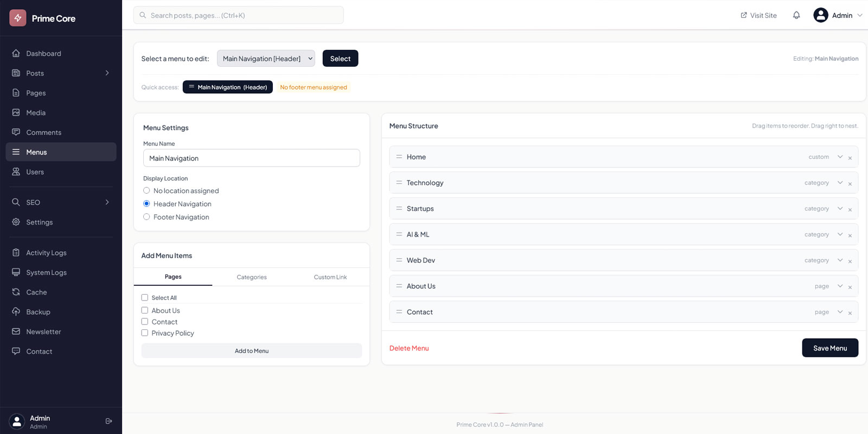This screenshot has width=868, height=434.
Task: Grab the drag handle on Technology item
Action: (399, 183)
